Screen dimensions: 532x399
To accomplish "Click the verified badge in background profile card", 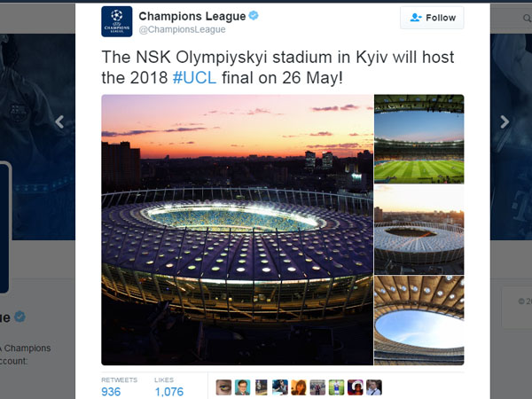I will pos(20,317).
